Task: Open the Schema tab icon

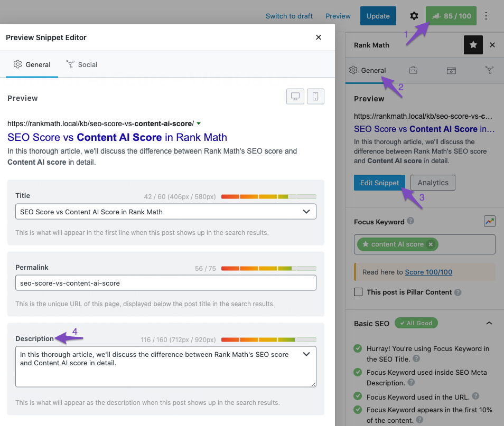Action: click(x=451, y=70)
